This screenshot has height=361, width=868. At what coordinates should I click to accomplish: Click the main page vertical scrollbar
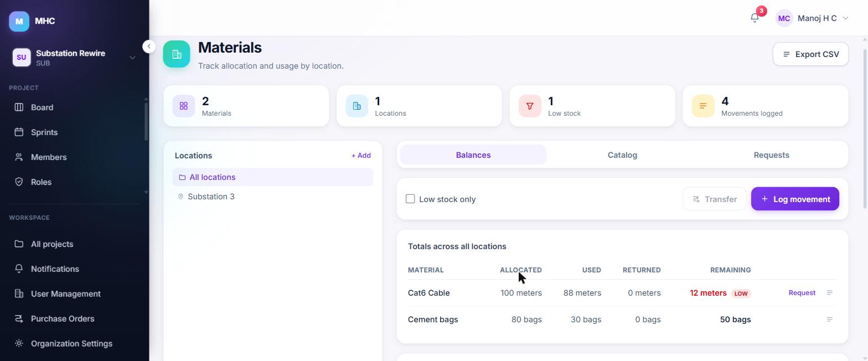pos(865,129)
